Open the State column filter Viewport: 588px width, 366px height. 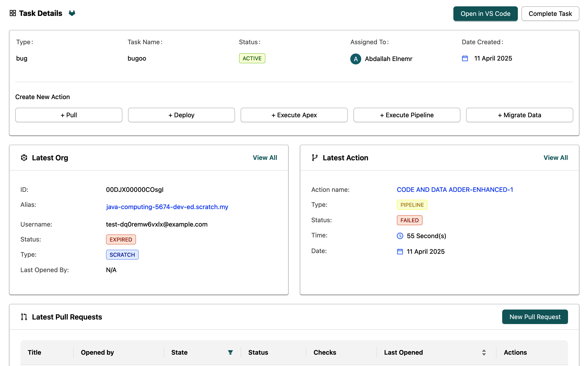[230, 352]
